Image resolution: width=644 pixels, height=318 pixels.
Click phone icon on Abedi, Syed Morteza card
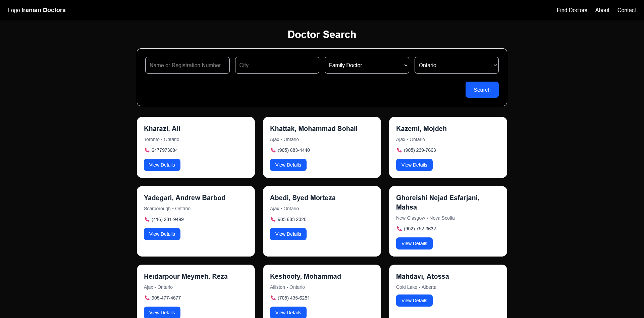pos(273,219)
